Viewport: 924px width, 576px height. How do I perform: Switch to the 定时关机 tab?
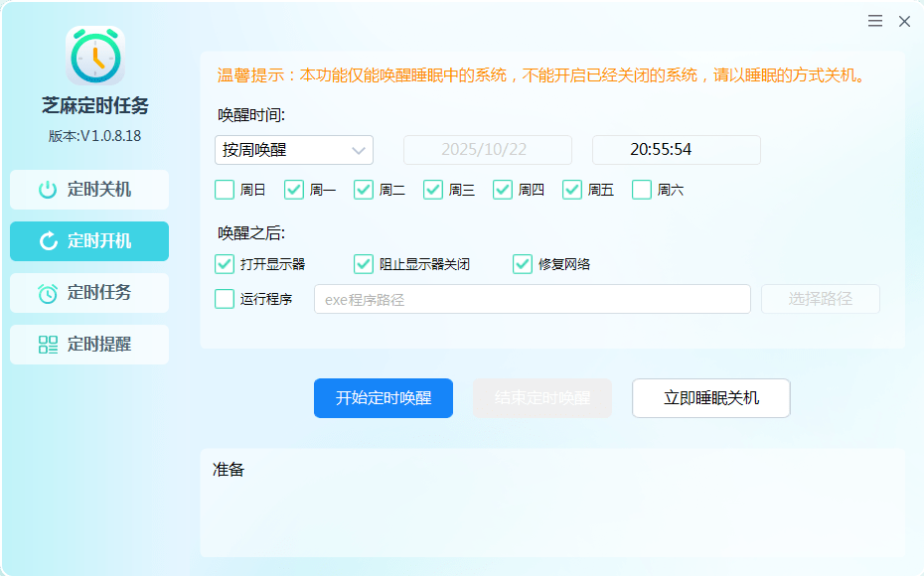[89, 190]
